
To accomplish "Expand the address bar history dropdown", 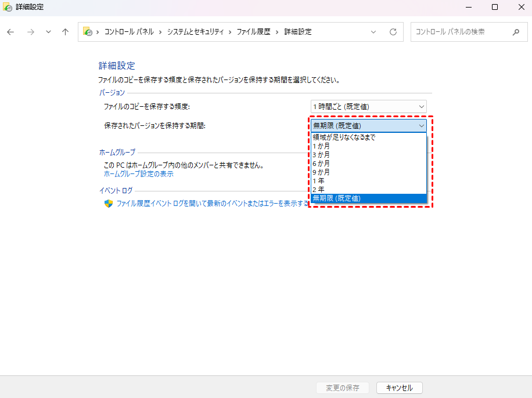I will pyautogui.click(x=373, y=32).
